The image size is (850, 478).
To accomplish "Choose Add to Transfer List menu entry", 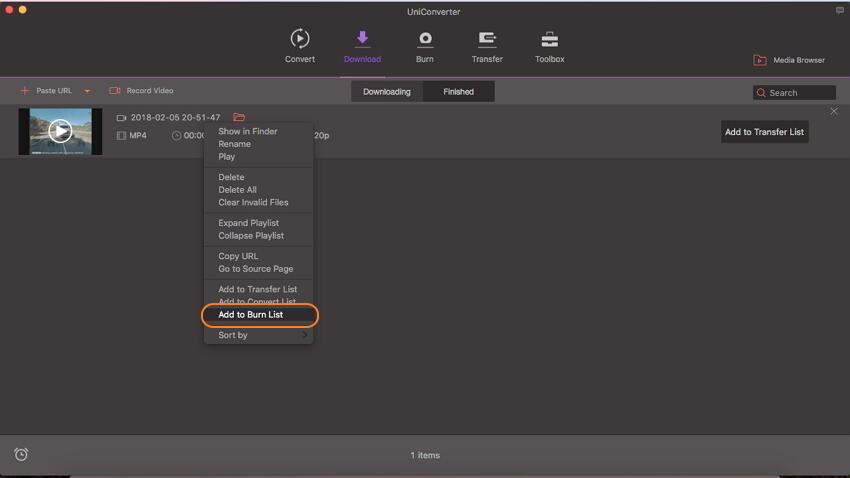I will 257,289.
